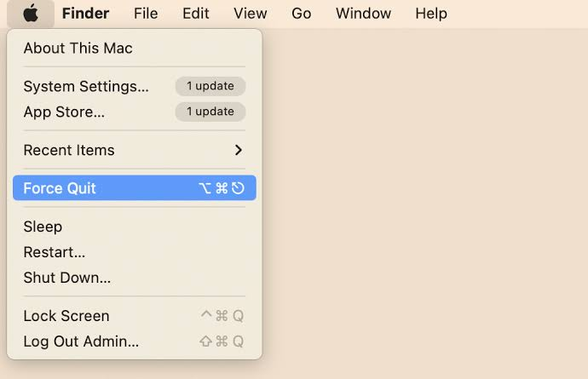The height and width of the screenshot is (379, 588).
Task: Select Force Quit
Action: [x=135, y=188]
